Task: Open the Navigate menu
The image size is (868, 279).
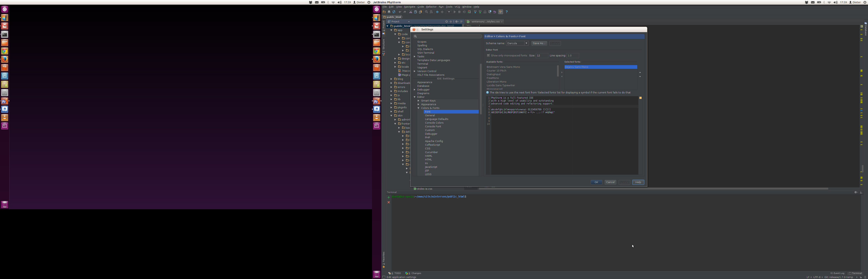Action: click(409, 7)
